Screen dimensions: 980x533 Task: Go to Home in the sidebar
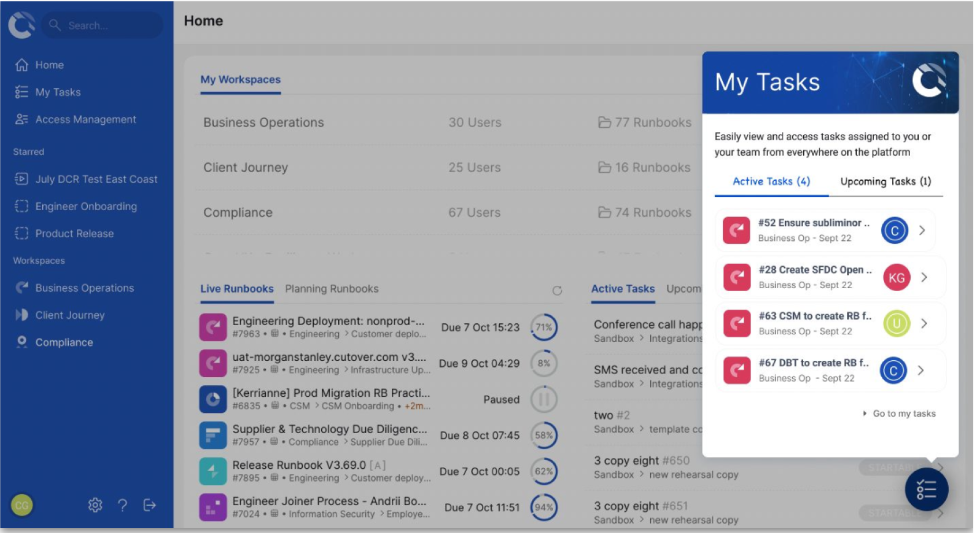tap(50, 65)
